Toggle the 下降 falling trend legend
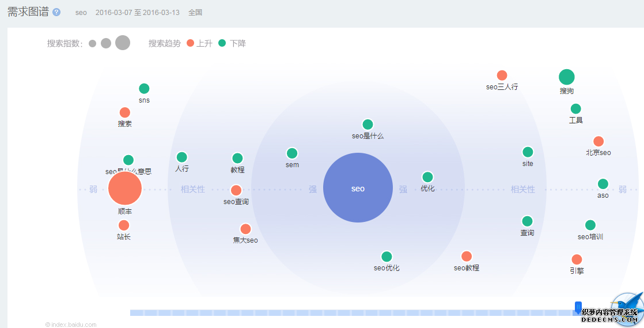Image resolution: width=644 pixels, height=328 pixels. pos(232,43)
